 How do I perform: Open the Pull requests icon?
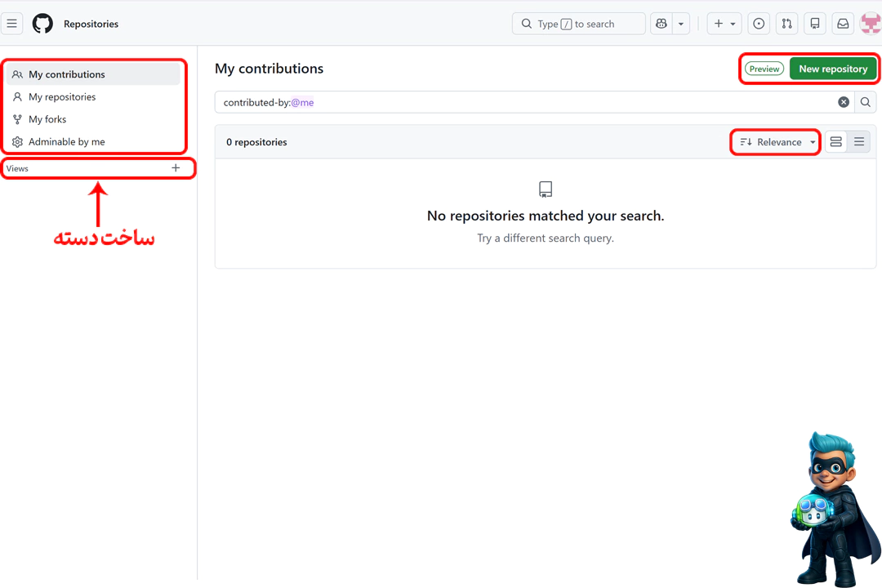coord(786,23)
